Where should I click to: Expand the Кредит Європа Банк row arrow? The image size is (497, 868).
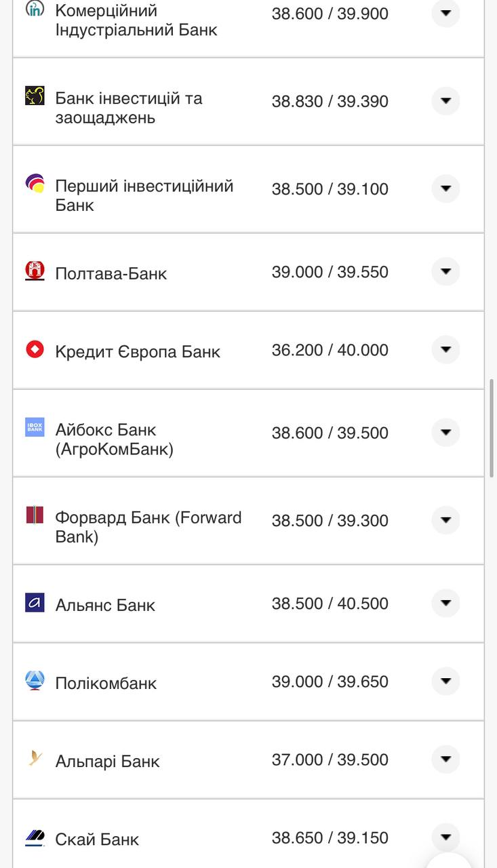point(445,350)
